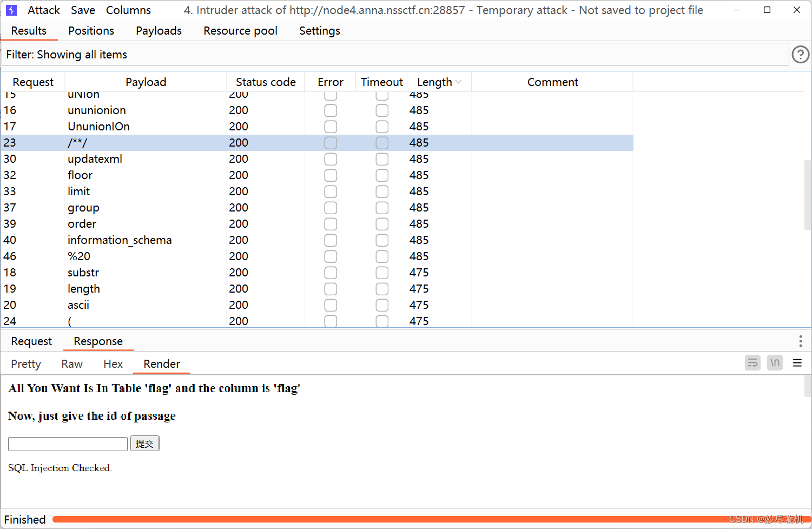The width and height of the screenshot is (812, 529).
Task: Sort by the Timeout column header
Action: tap(381, 82)
